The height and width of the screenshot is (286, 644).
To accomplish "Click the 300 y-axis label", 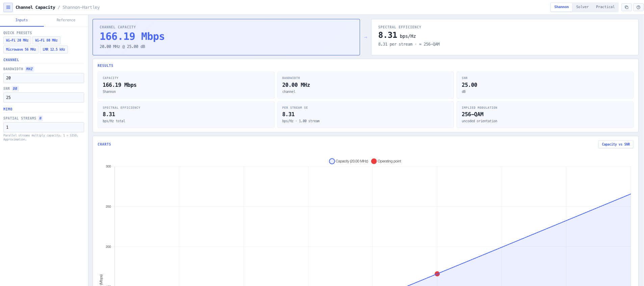I will 108,166.
